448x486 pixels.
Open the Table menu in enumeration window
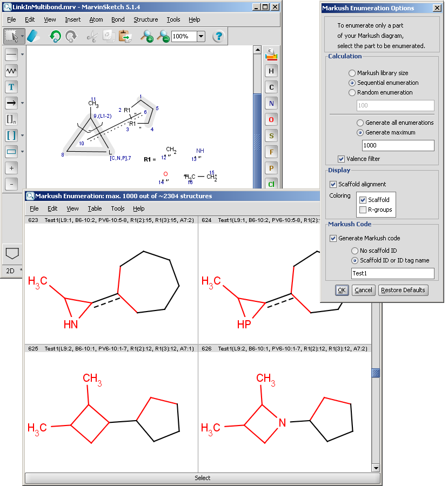click(x=95, y=208)
